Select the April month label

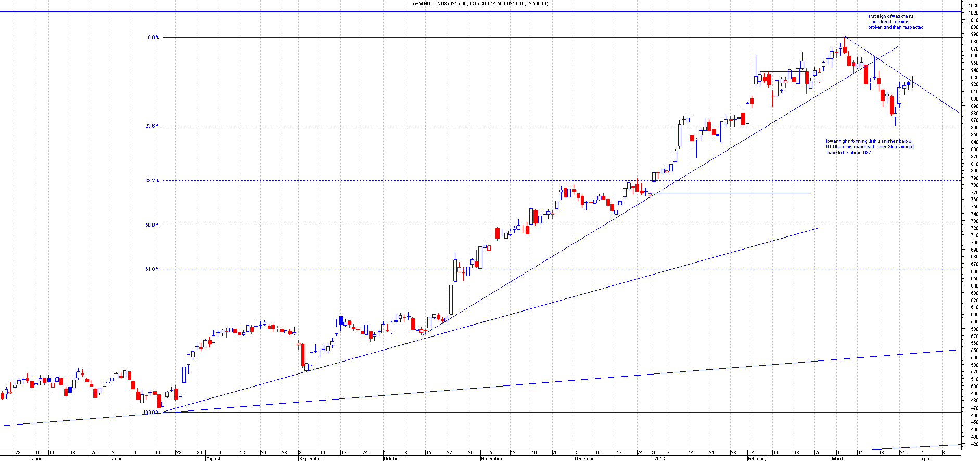925,459
